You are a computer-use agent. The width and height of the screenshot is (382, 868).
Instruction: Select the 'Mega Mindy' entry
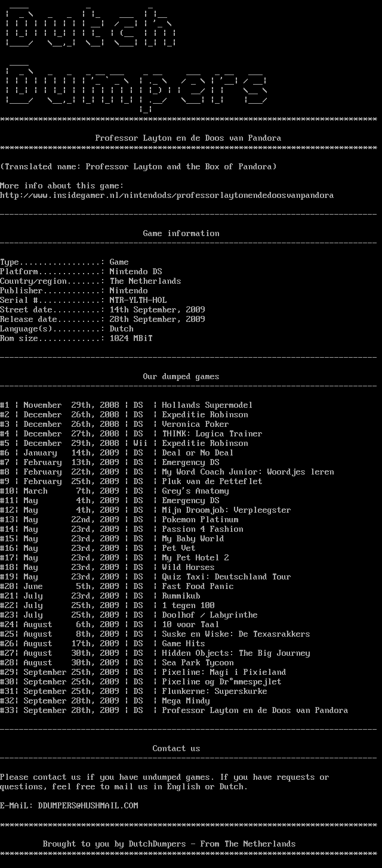[x=186, y=701]
